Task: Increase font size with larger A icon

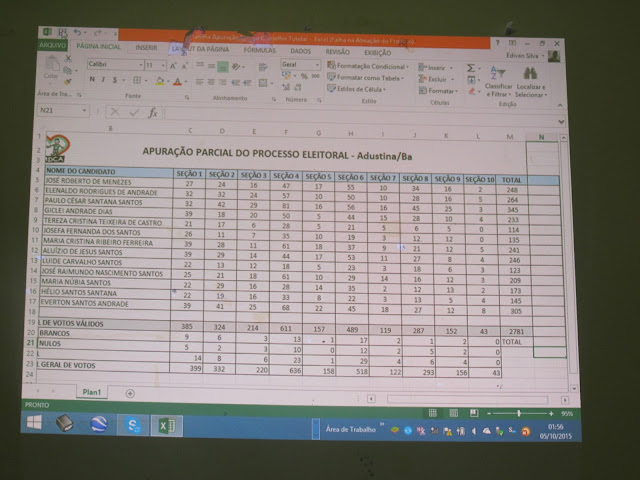Action: (x=173, y=66)
